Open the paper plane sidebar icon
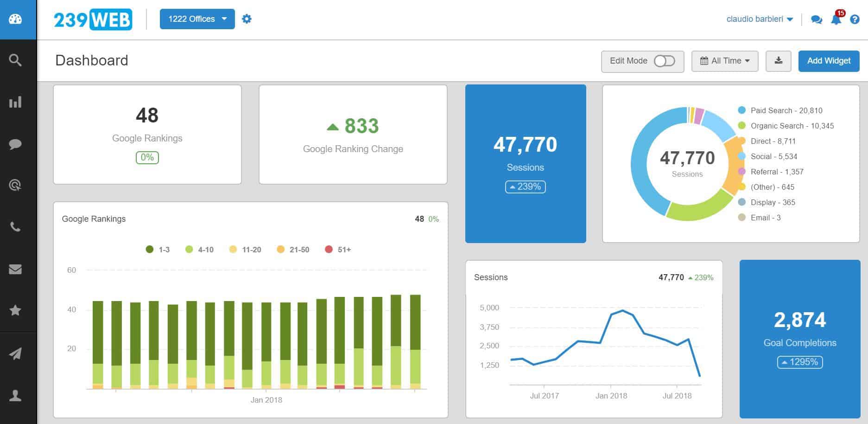This screenshot has width=868, height=424. click(15, 354)
